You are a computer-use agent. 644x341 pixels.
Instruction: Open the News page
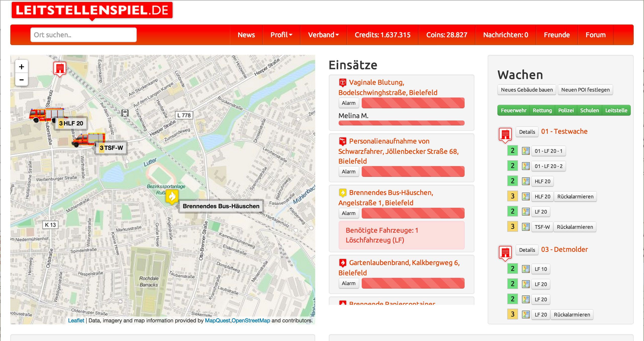click(x=246, y=35)
